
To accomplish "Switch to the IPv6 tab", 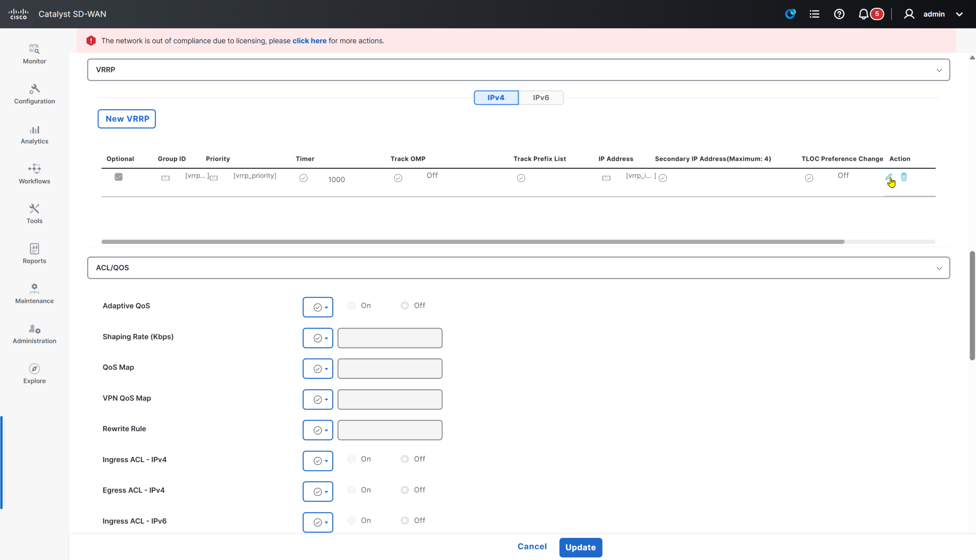I will [541, 98].
